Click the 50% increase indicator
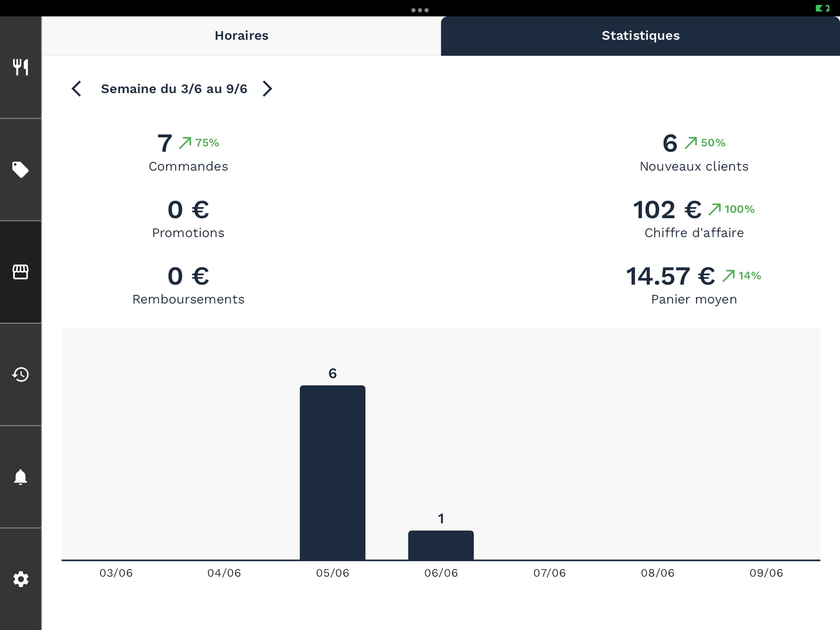The height and width of the screenshot is (630, 840). coord(705,143)
